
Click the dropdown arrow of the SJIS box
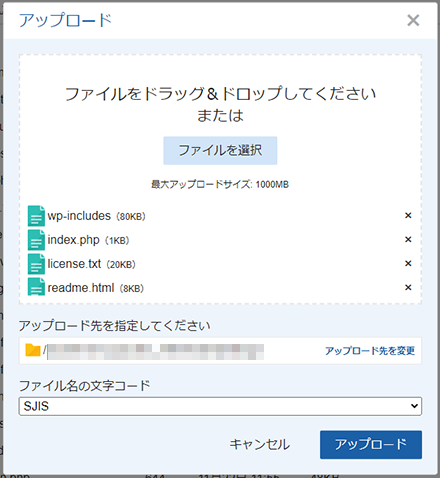414,406
